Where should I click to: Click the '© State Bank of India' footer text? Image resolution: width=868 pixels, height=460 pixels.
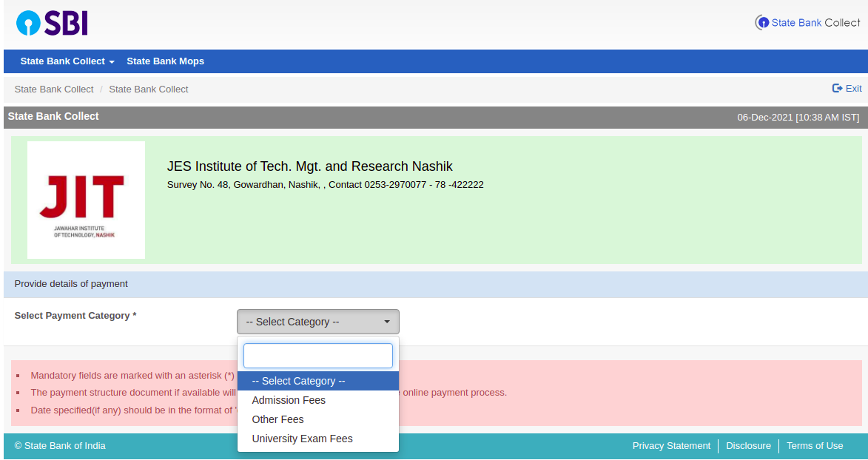[60, 446]
